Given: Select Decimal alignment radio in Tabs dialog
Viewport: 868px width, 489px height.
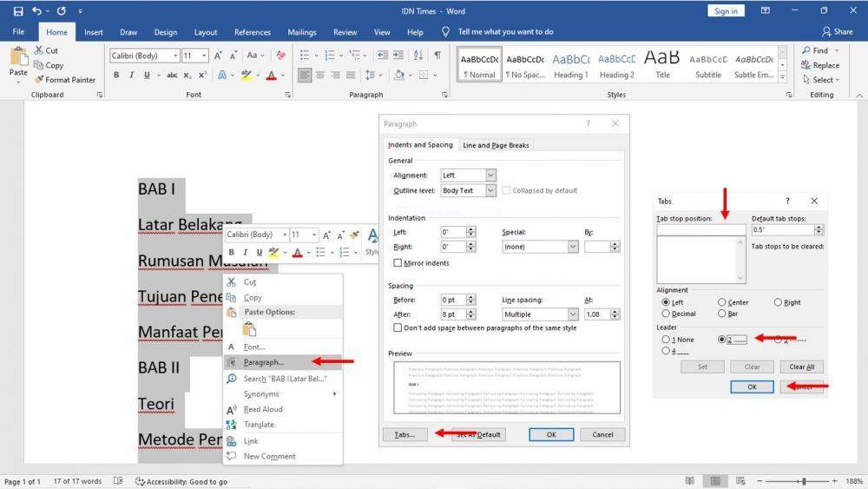Looking at the screenshot, I should coord(666,314).
